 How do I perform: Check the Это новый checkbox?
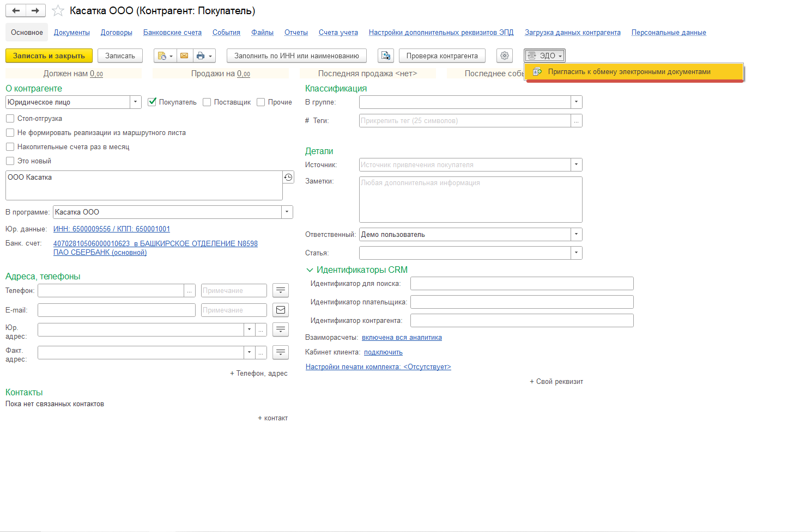[x=10, y=161]
